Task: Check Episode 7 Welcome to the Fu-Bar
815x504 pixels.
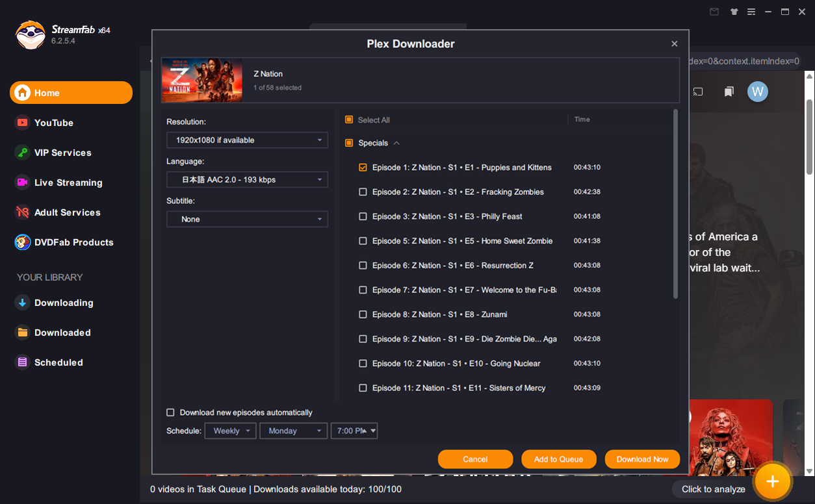Action: point(363,290)
